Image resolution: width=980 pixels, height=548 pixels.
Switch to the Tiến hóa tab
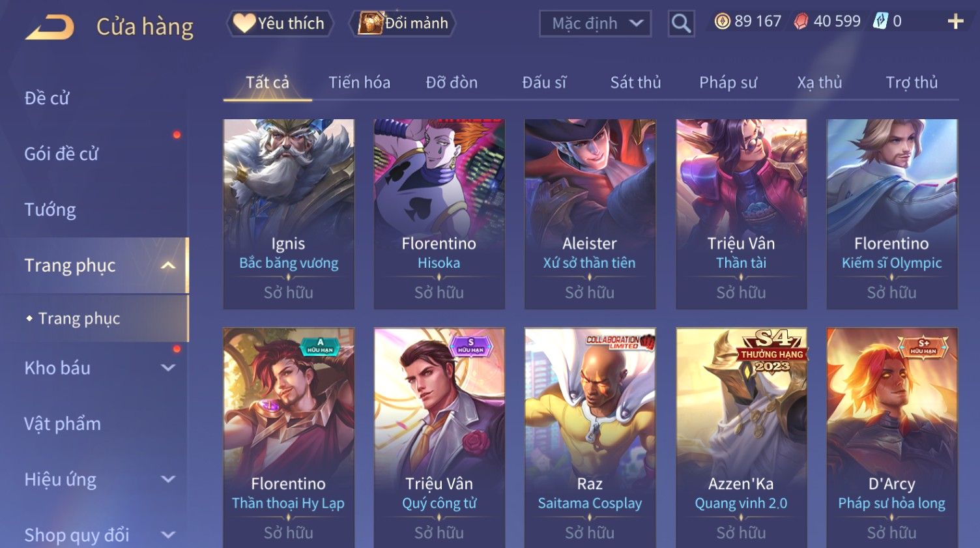pos(359,83)
